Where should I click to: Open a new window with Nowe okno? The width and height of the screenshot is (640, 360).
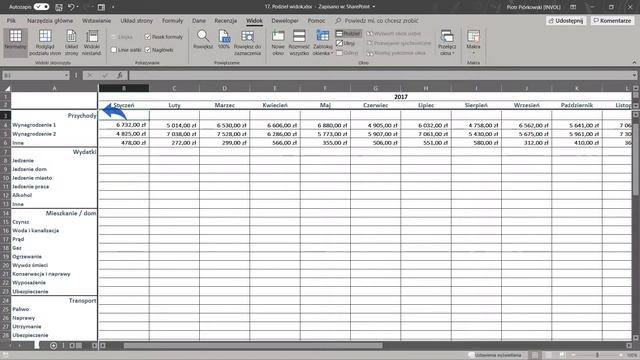(278, 42)
